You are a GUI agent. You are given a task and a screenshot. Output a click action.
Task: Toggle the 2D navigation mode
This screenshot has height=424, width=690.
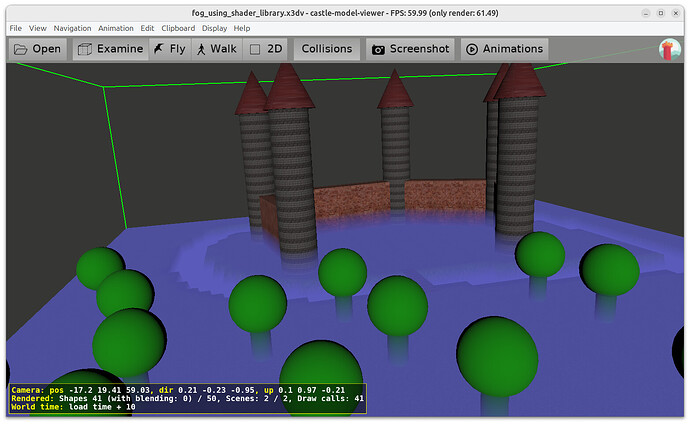click(265, 49)
